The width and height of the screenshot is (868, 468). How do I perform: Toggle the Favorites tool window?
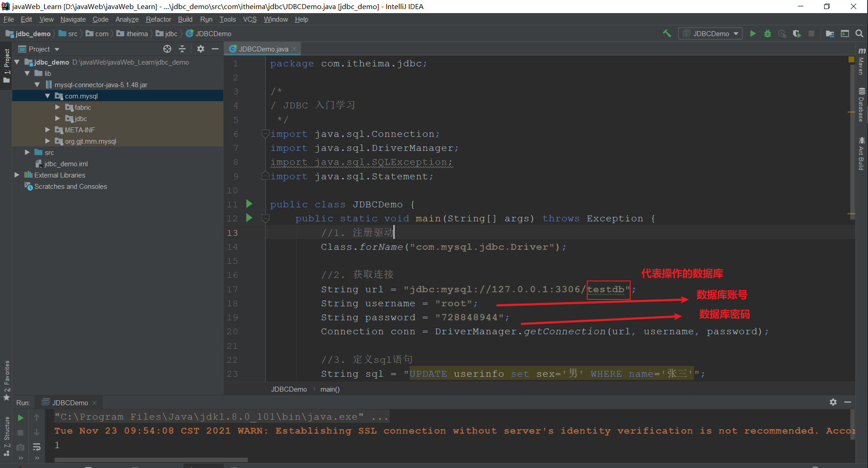(6, 380)
